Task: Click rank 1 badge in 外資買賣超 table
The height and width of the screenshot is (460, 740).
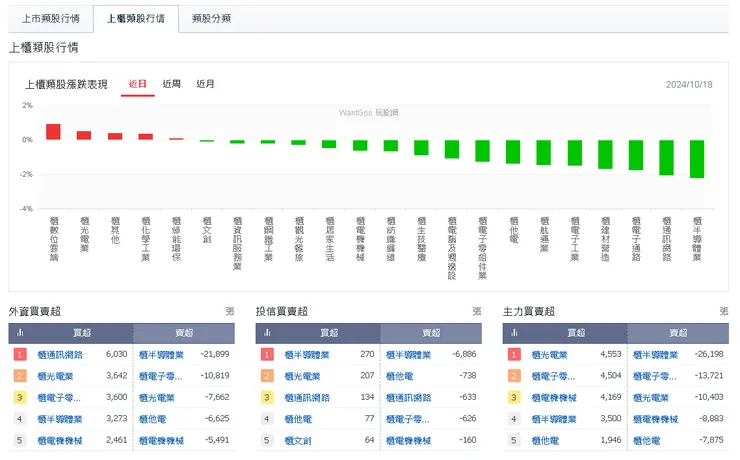Action: pyautogui.click(x=19, y=355)
